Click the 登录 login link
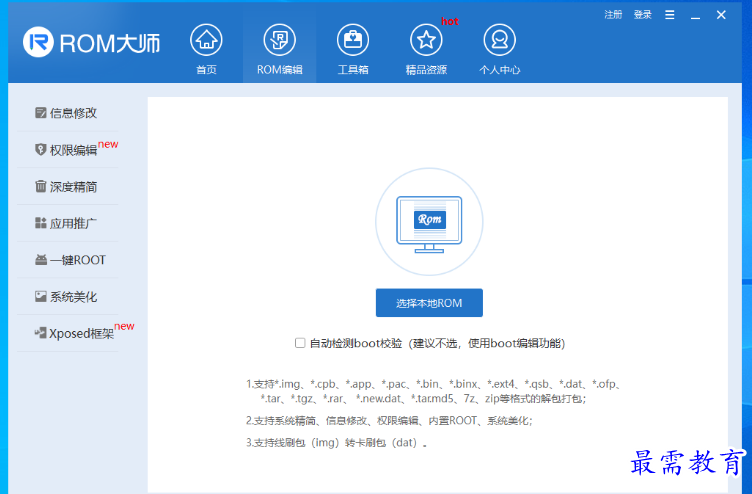Image resolution: width=752 pixels, height=494 pixels. tap(642, 15)
